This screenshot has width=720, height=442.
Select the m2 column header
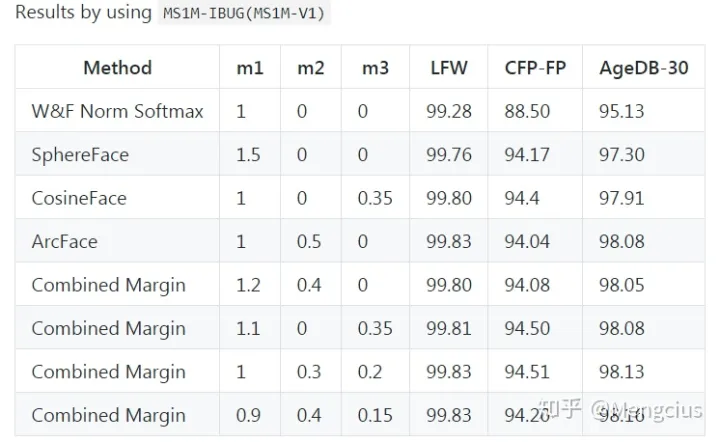point(311,68)
